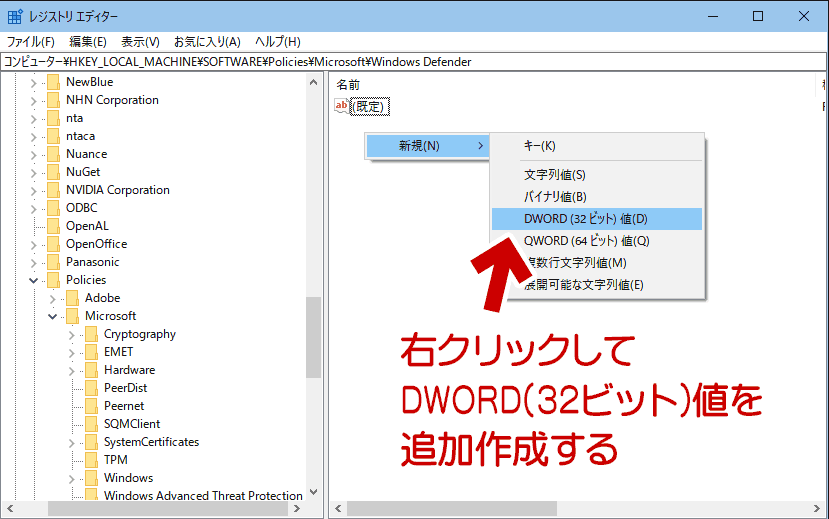Screen dimensions: 829x519
Task: Select the Peernet folder icon
Action: [x=91, y=406]
